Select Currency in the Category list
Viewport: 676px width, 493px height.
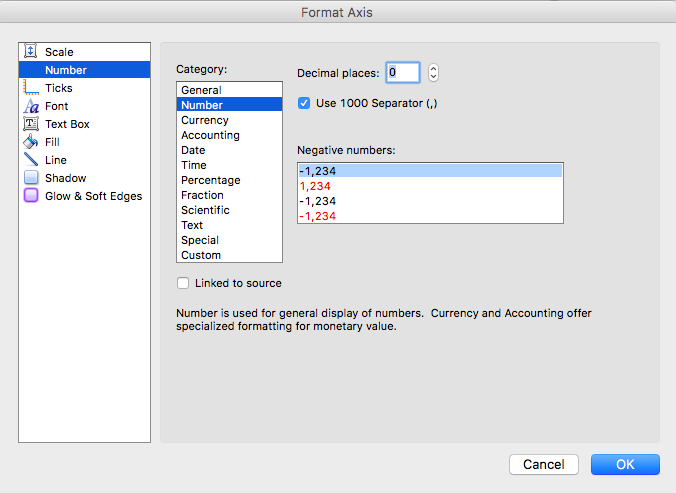205,120
